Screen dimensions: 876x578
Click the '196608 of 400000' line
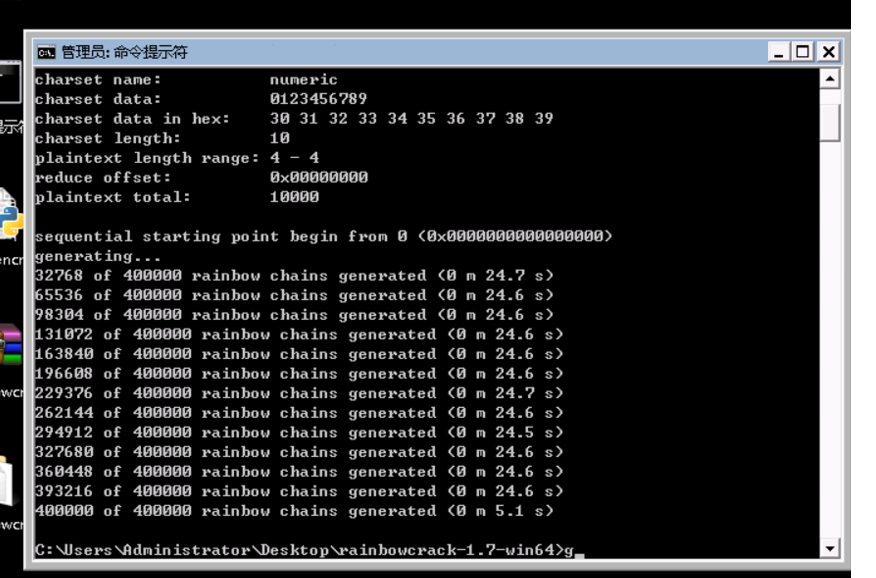299,373
